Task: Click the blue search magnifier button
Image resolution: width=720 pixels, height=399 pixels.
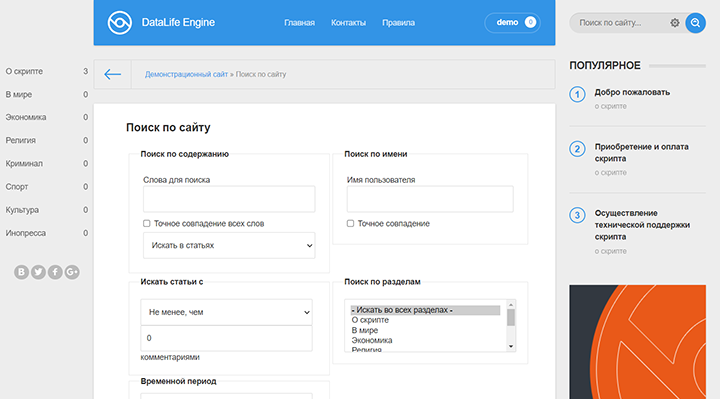Action: click(x=695, y=22)
